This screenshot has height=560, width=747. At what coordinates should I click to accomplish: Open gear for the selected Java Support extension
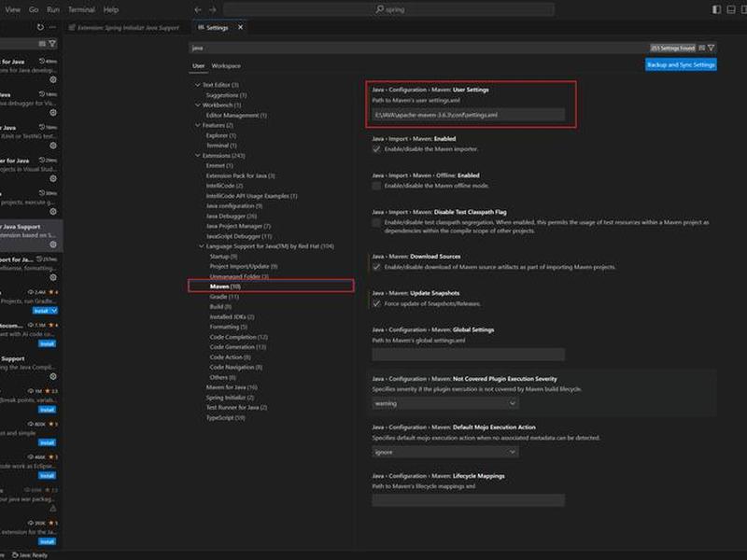(53, 245)
